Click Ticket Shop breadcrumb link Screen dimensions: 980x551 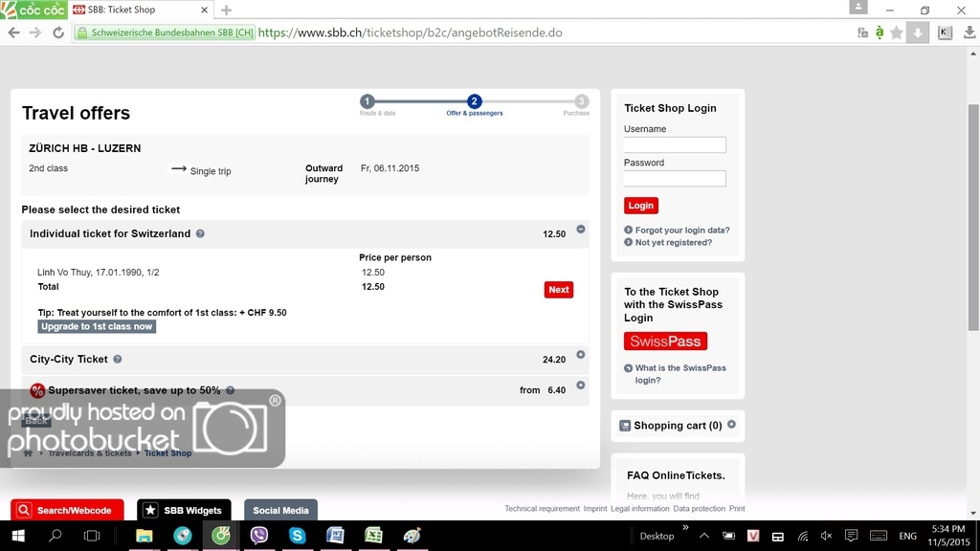coord(168,452)
